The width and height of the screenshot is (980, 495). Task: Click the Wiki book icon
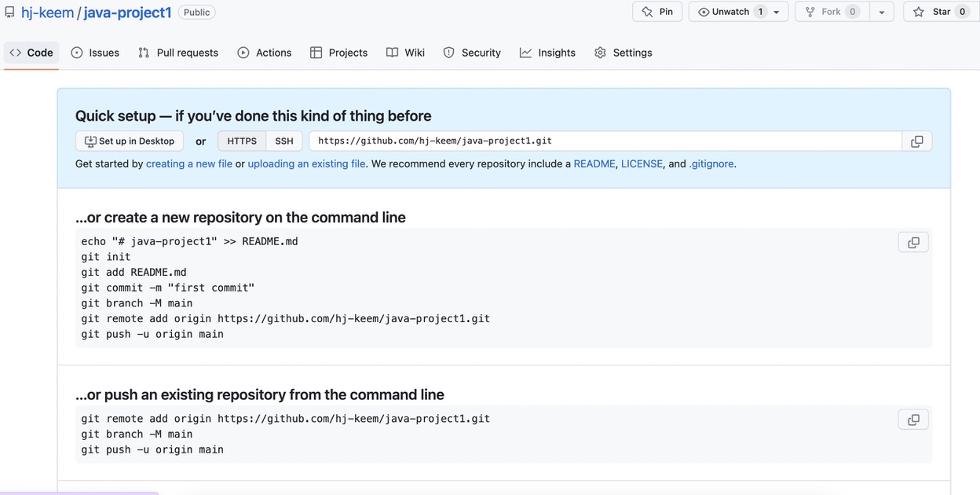pos(392,53)
